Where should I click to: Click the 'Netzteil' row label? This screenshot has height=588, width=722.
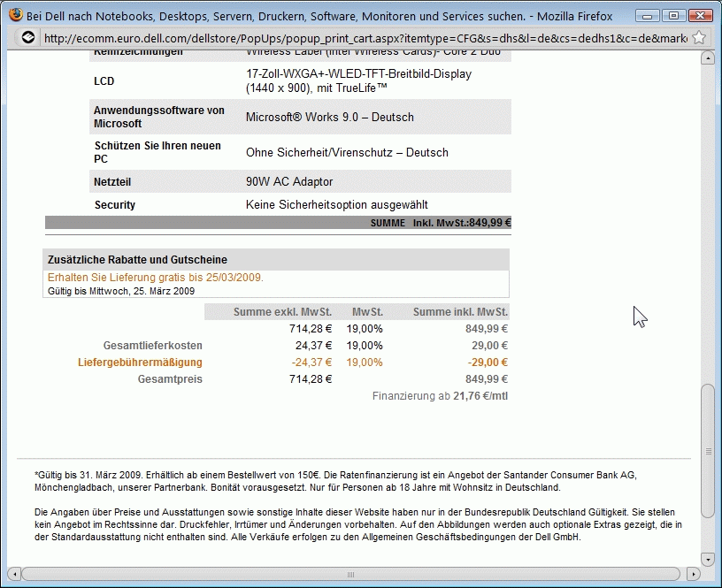tap(112, 182)
